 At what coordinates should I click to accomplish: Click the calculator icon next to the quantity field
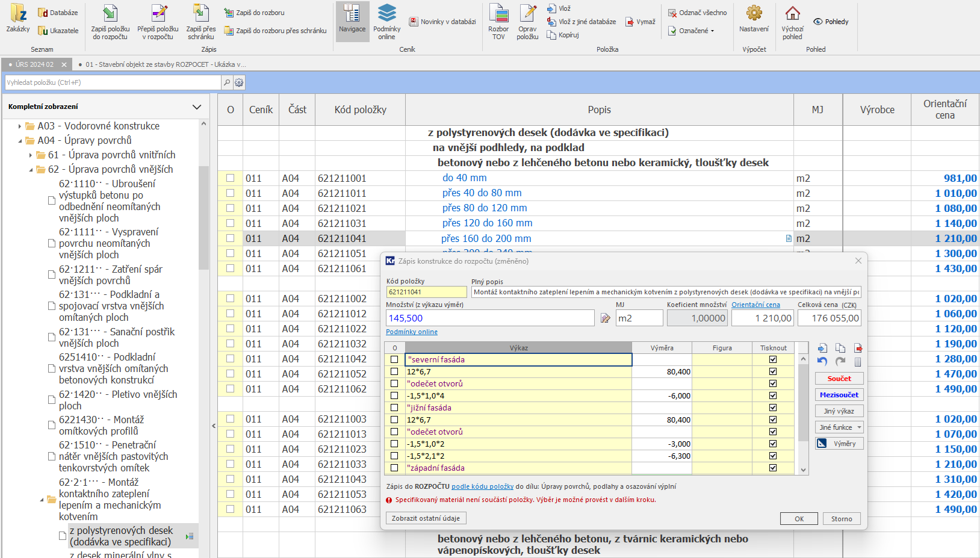tap(605, 318)
